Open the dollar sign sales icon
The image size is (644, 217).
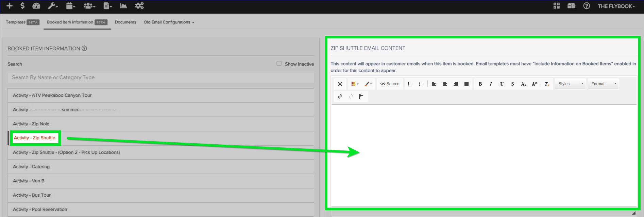click(x=22, y=6)
